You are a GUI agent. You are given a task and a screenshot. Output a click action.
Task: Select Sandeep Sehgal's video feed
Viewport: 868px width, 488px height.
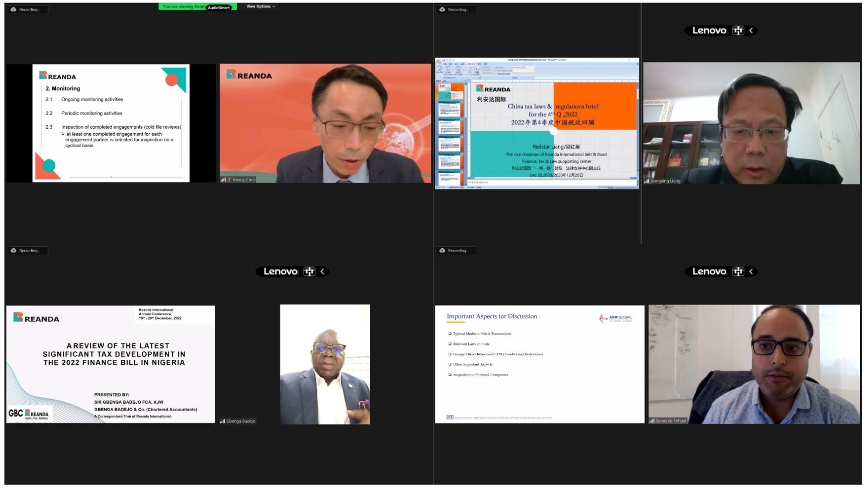pyautogui.click(x=754, y=364)
